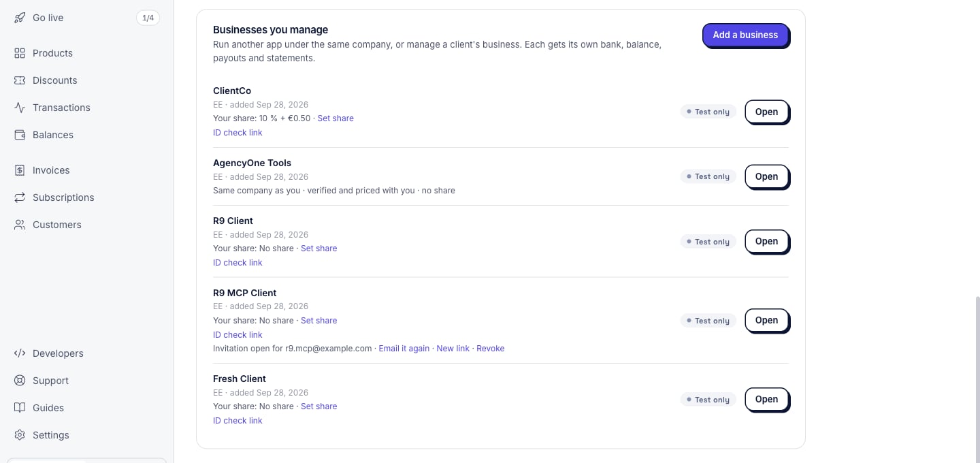Click Set share for ClientCo
This screenshot has height=463, width=980.
click(x=336, y=118)
